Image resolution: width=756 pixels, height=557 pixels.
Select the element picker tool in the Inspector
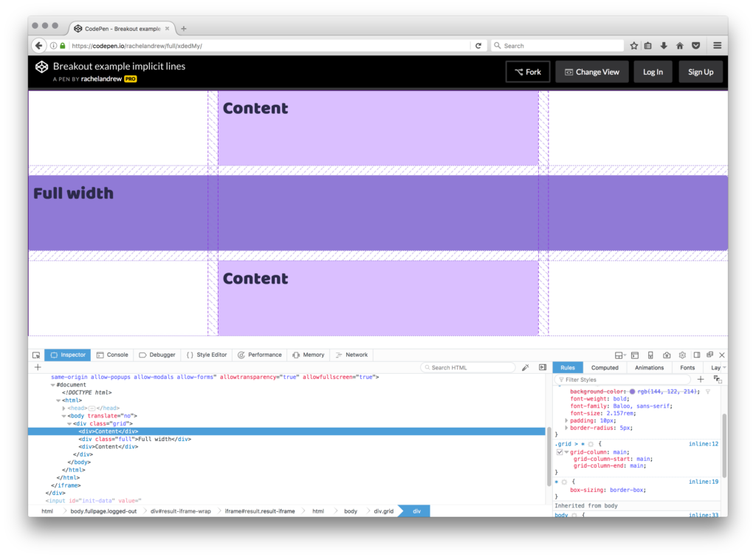click(35, 355)
